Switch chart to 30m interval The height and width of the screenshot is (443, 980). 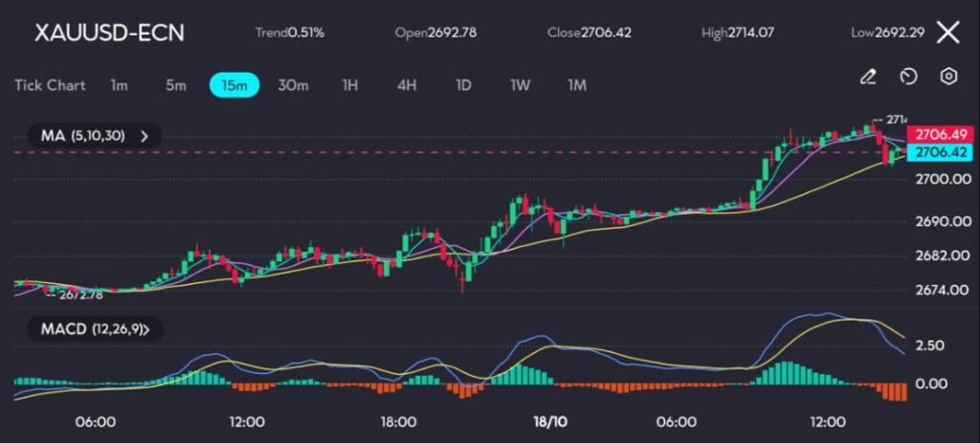[x=293, y=85]
